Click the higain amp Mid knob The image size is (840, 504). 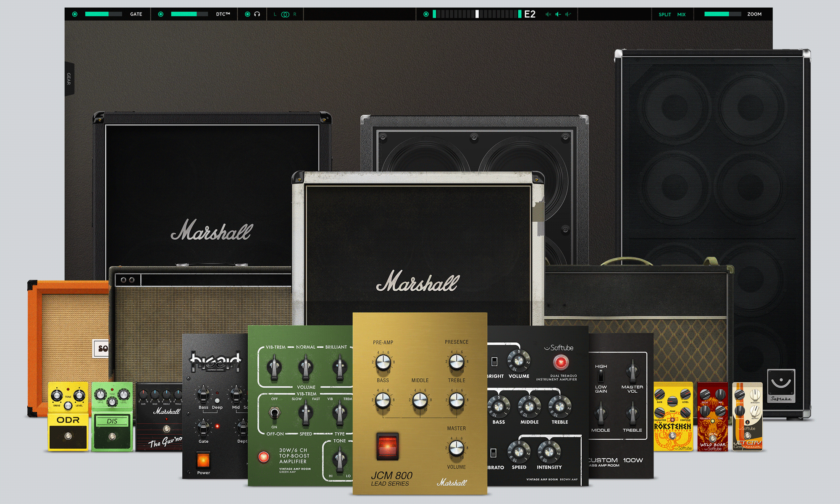[x=236, y=394]
